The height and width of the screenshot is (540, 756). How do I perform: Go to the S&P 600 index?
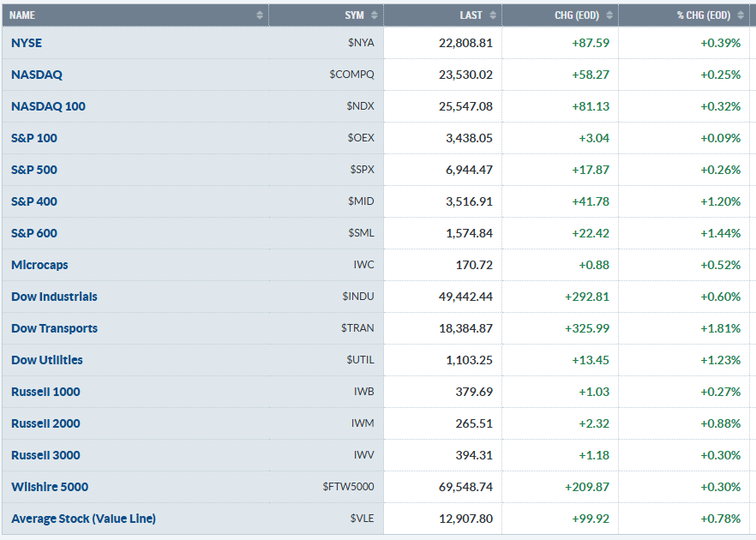point(34,233)
